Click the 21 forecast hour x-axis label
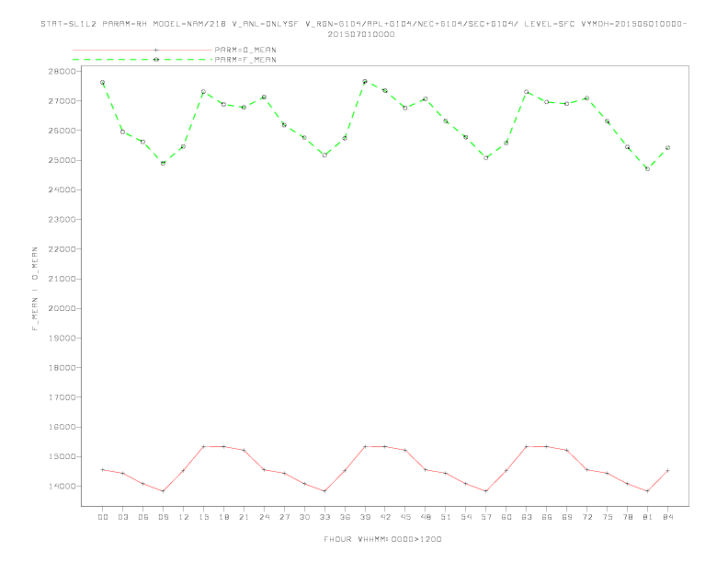Screen dimensions: 728x563 point(244,517)
